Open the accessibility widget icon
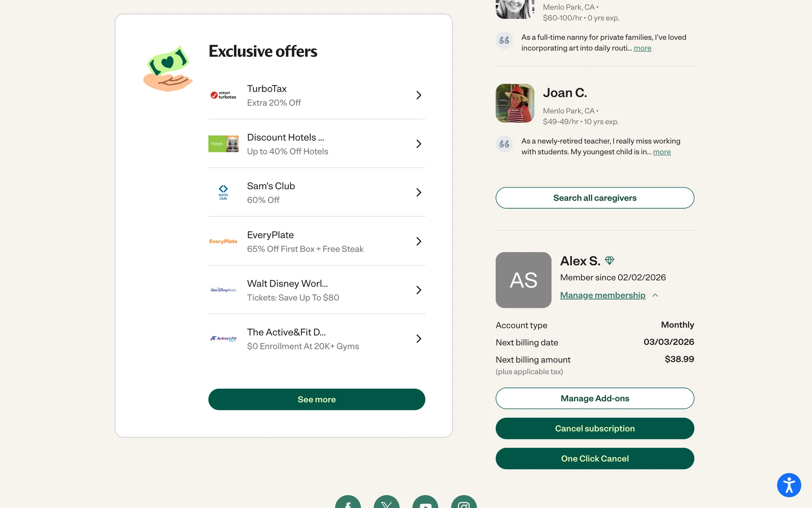This screenshot has height=508, width=812. click(x=789, y=485)
